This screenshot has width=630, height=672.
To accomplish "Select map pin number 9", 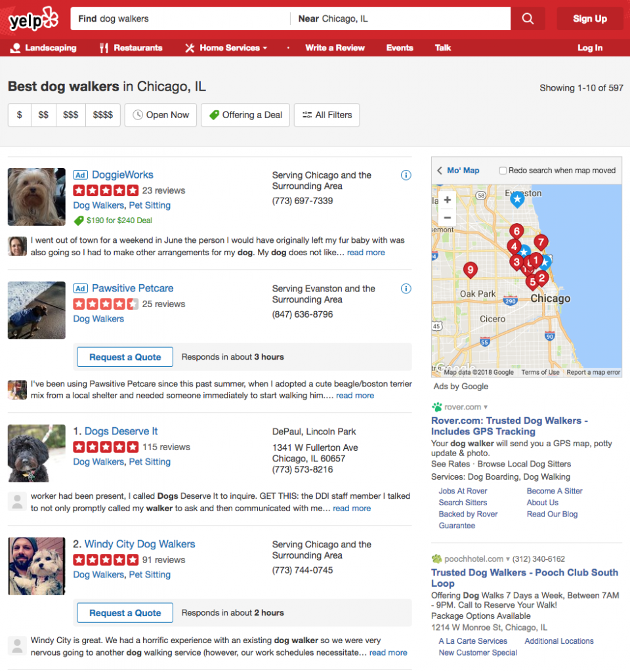I will 471,270.
